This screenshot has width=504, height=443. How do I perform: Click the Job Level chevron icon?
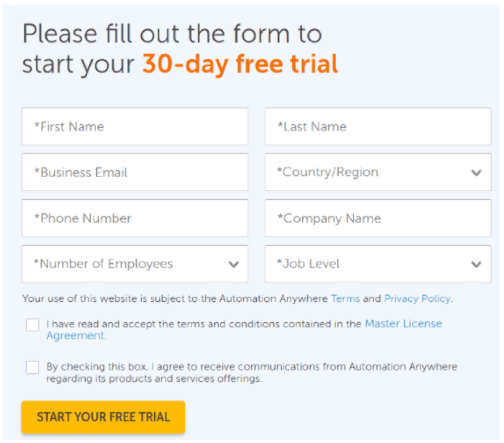point(476,264)
